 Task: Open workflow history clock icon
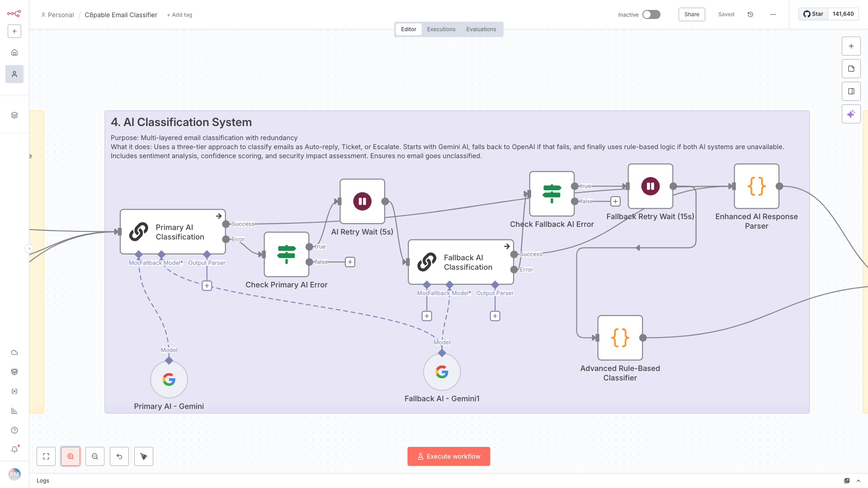(x=750, y=14)
